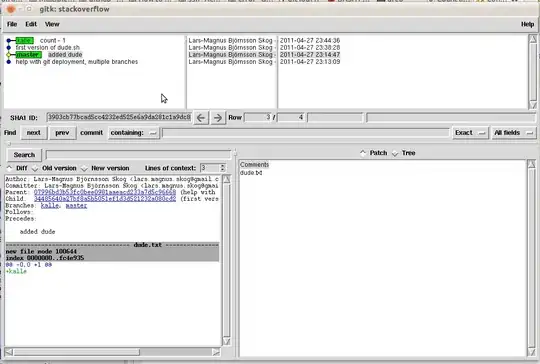Click date 2011-04-27 23:44:36
Viewport: 540px width, 364px height.
pos(310,40)
